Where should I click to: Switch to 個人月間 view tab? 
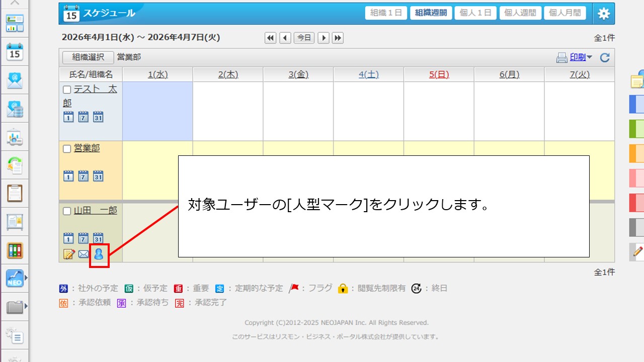565,13
